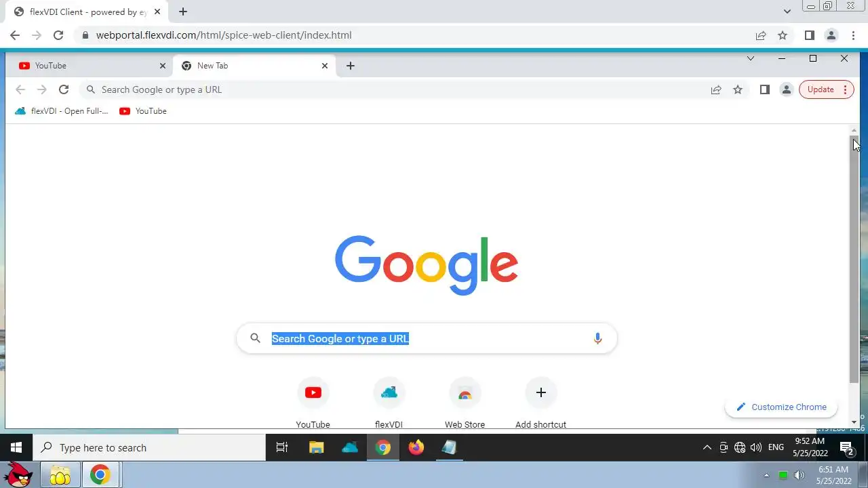Open the volume control in the remote tray
The height and width of the screenshot is (488, 868).
(756, 447)
